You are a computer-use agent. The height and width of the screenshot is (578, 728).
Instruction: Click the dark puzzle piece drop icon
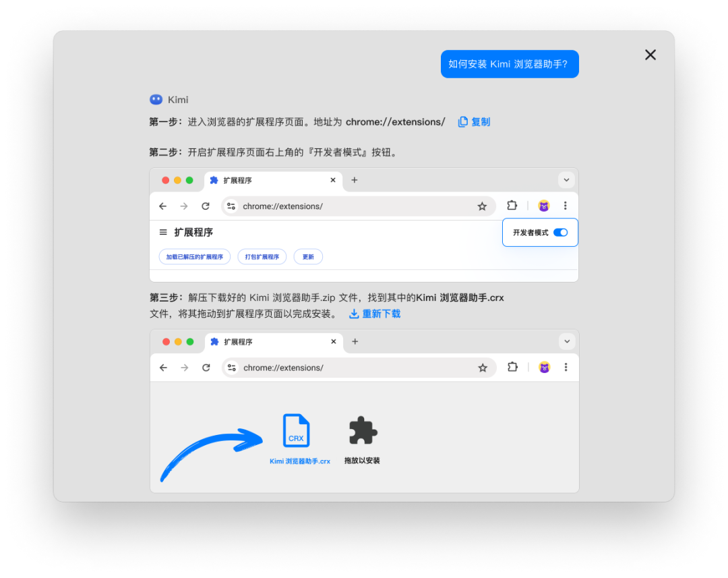(x=363, y=430)
